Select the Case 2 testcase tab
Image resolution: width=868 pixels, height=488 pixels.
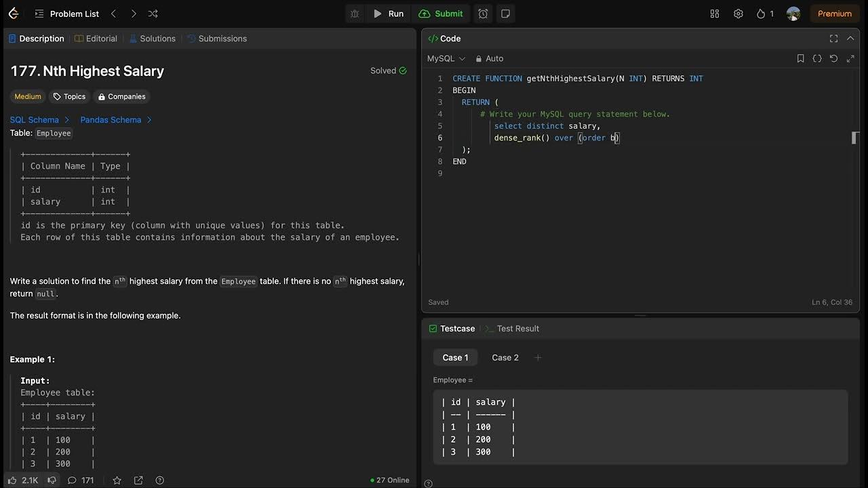(x=505, y=358)
